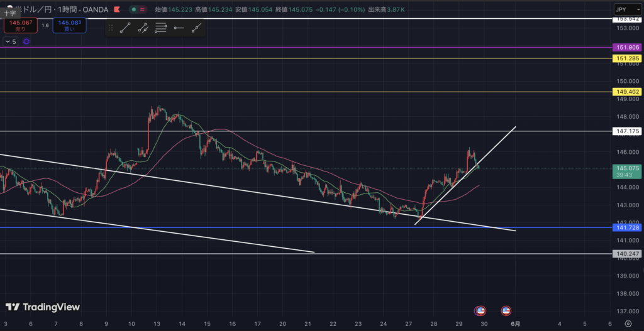Click the 153.542 price label

pyautogui.click(x=627, y=19)
